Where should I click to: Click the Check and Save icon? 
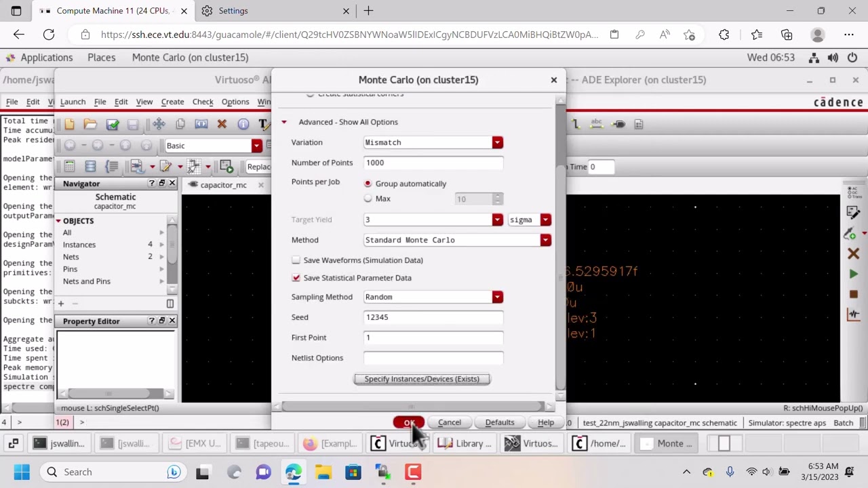pyautogui.click(x=112, y=124)
